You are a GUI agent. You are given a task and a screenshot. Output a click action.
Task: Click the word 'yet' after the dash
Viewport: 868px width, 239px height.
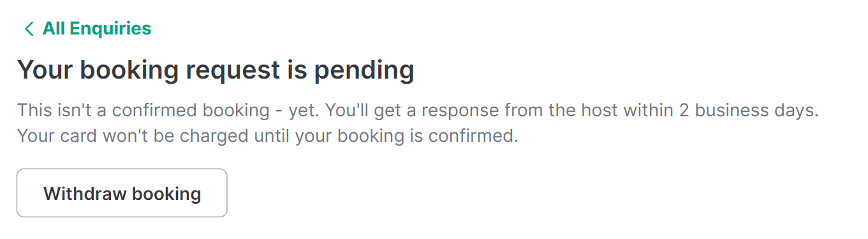tap(303, 111)
